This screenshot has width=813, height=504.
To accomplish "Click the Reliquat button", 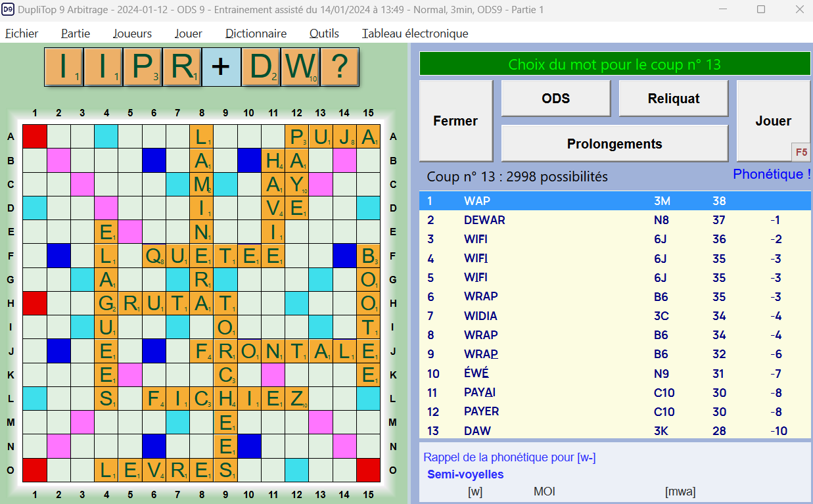I will pyautogui.click(x=673, y=99).
